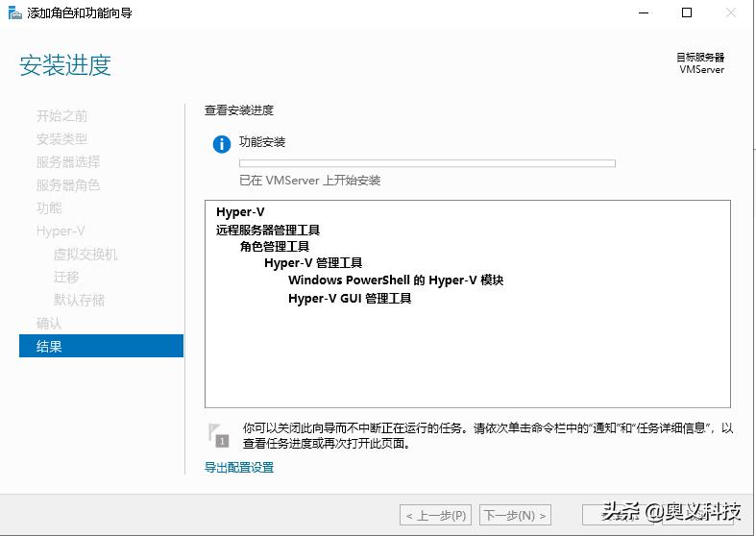This screenshot has width=756, height=536.
Task: Select the 迁移 step in sidebar
Action: point(66,277)
